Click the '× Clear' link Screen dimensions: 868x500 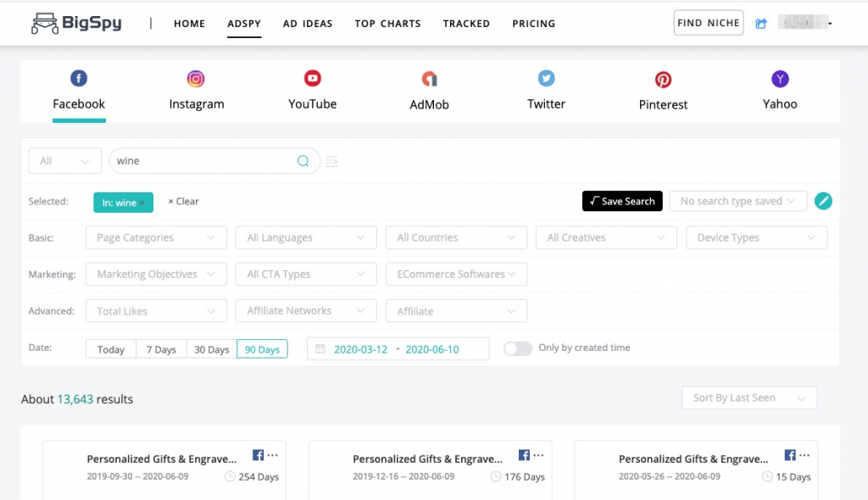[183, 202]
